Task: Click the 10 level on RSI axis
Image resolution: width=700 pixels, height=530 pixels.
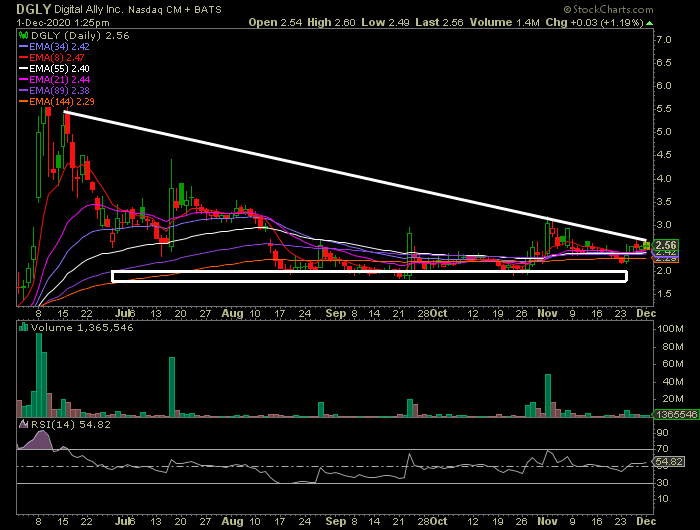Action: tap(662, 499)
